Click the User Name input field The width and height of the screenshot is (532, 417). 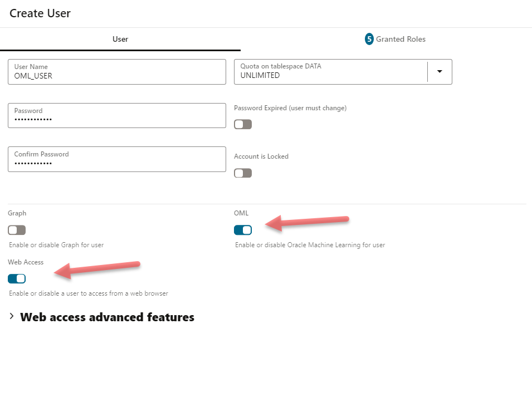point(117,72)
